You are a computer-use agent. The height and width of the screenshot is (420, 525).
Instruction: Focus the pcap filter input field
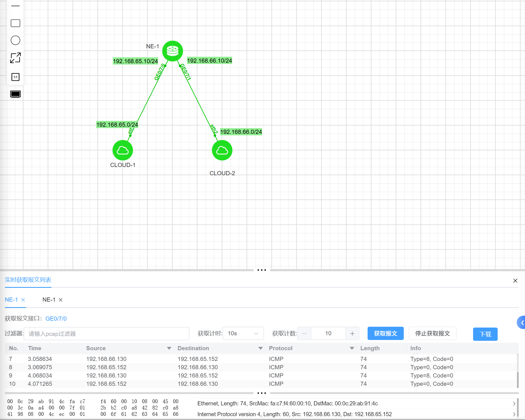[x=107, y=334]
